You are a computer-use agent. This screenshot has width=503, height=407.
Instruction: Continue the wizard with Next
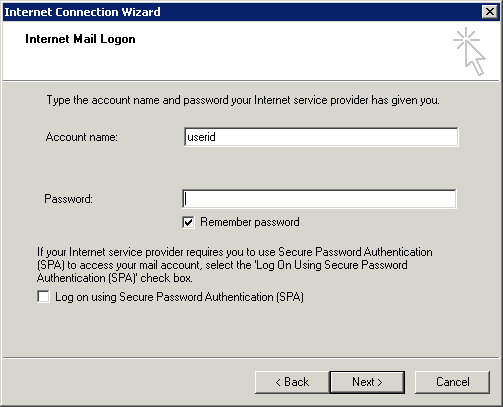[367, 382]
